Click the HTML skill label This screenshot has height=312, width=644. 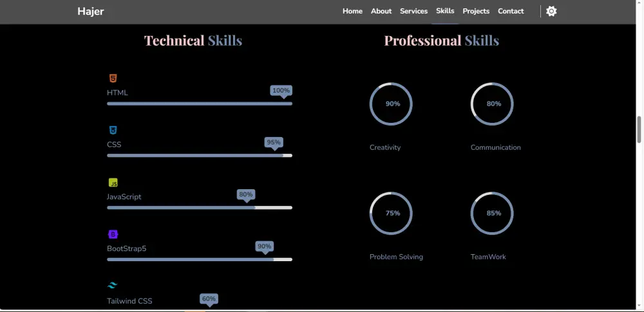coord(117,93)
